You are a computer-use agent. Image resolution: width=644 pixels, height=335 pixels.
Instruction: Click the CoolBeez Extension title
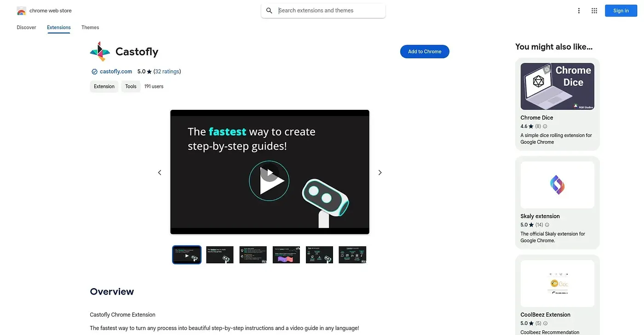pos(546,315)
